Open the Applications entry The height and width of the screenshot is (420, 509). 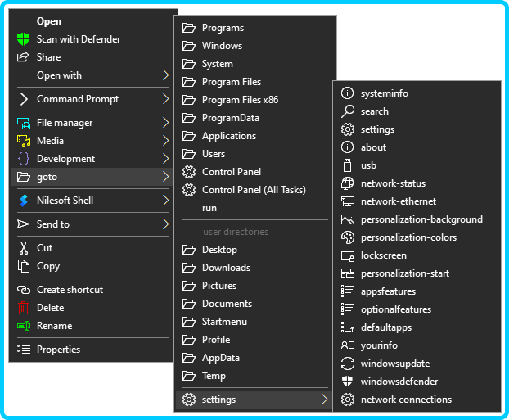(254, 136)
